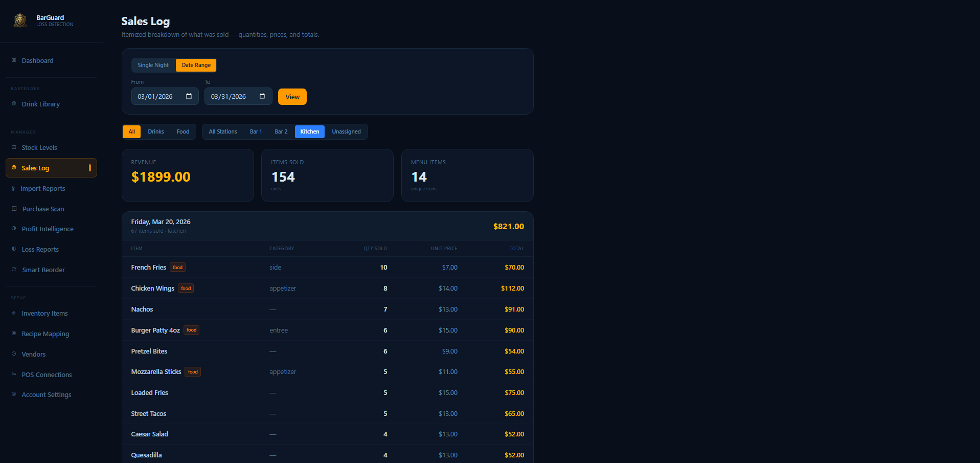
Task: Open Profit Intelligence via its icon
Action: click(14, 229)
